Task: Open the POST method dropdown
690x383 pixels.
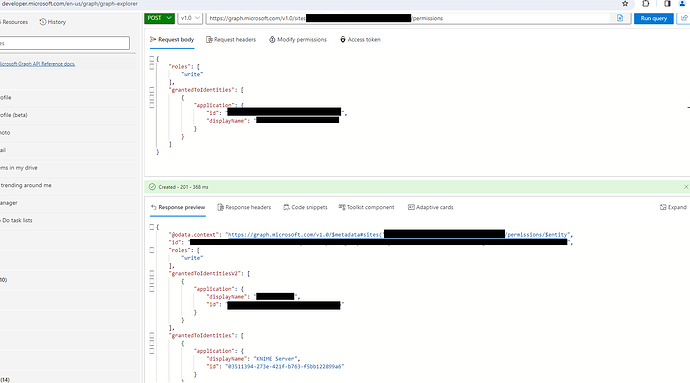Action: coord(159,18)
